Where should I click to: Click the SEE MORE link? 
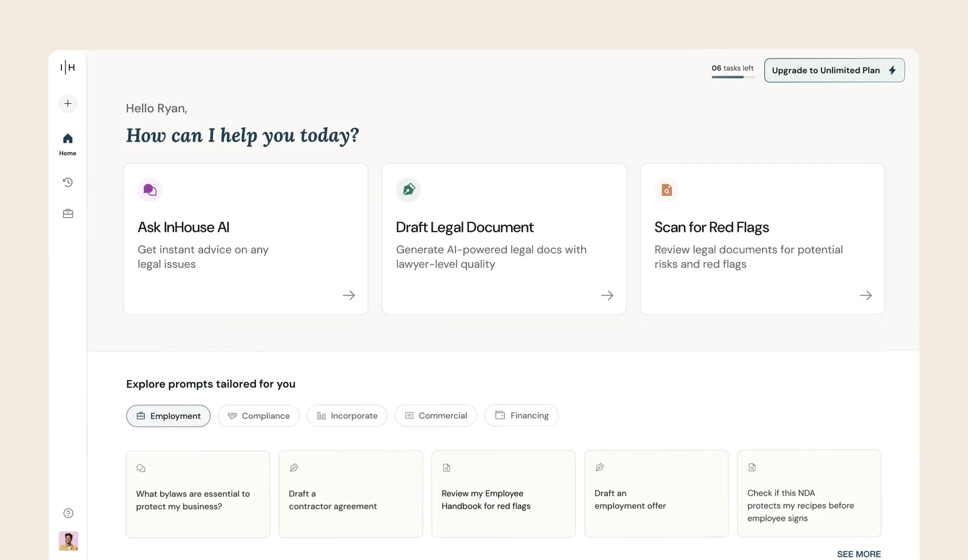tap(859, 554)
